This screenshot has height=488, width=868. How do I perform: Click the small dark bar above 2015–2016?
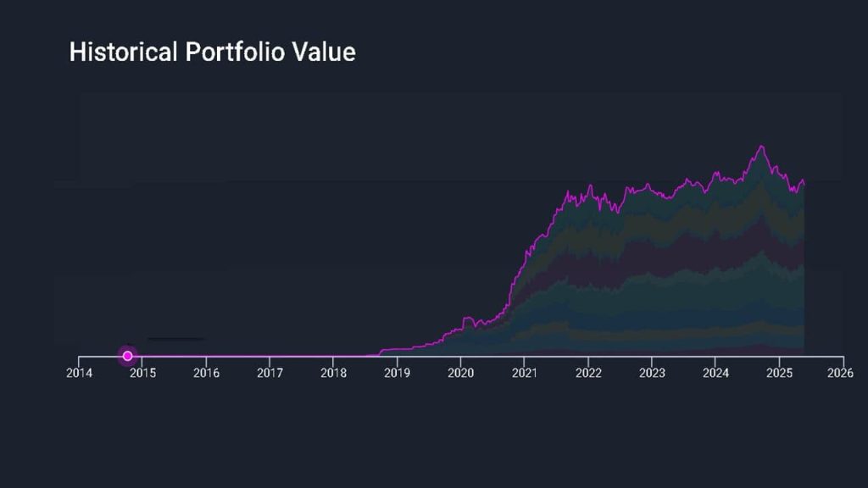tap(175, 339)
